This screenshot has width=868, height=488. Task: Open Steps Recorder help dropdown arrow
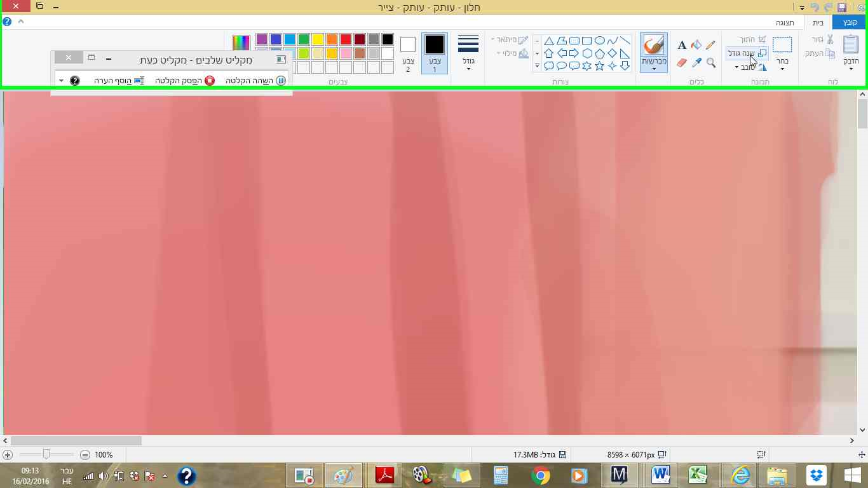click(62, 81)
